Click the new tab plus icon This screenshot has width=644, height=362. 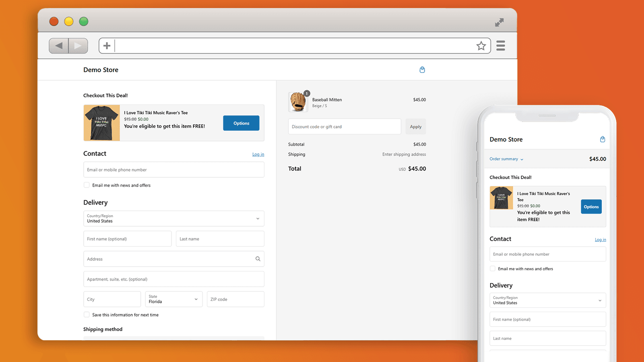[107, 46]
